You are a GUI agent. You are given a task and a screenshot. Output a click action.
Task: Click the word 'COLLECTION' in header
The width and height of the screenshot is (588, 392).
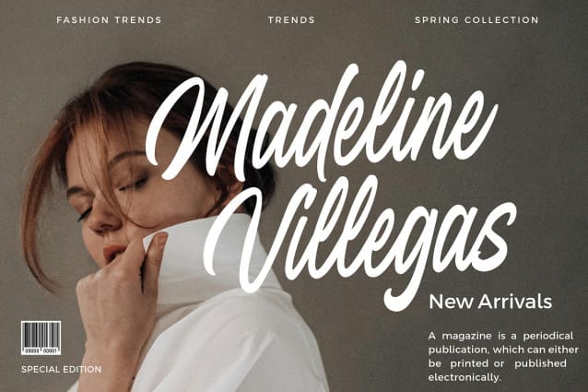pyautogui.click(x=501, y=20)
